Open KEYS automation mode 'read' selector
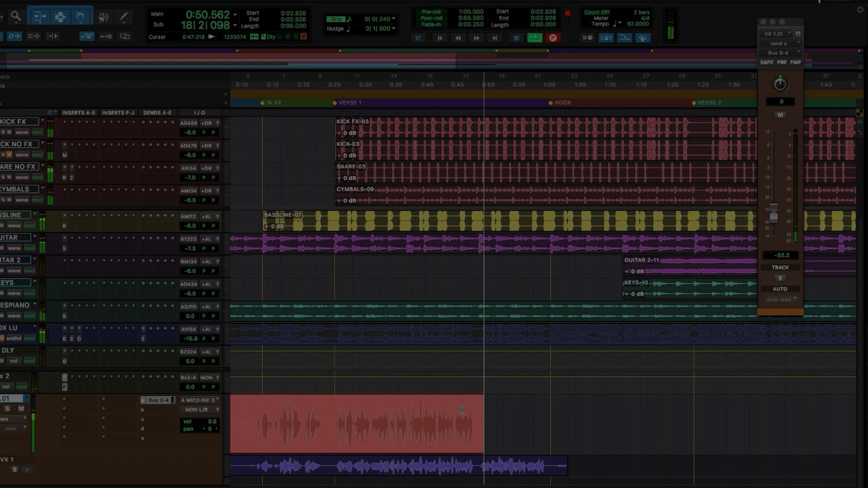Screen dimensions: 868x488 [x=30, y=293]
